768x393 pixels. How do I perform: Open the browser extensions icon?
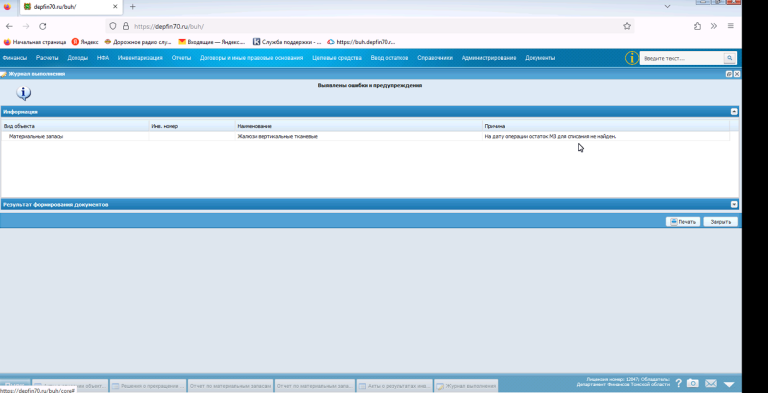(697, 26)
